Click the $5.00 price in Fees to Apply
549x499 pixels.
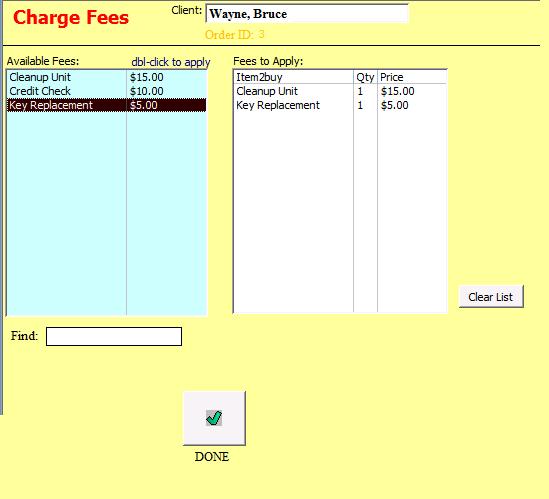coord(395,105)
